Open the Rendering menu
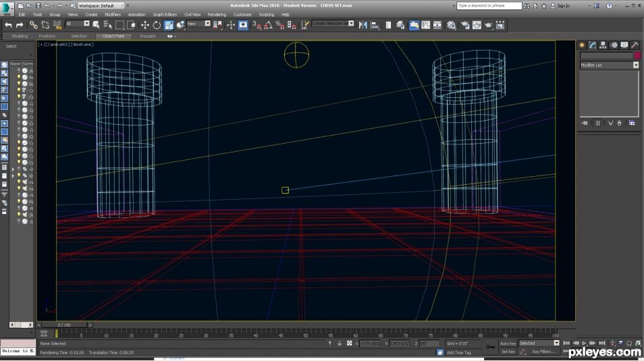Screen dimensions: 644x361 [217, 14]
